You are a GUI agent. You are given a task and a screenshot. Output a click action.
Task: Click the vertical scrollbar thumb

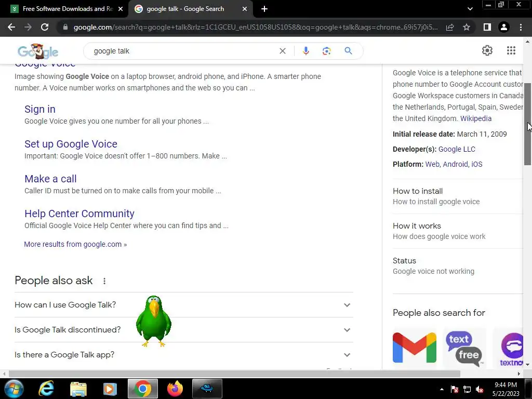click(527, 124)
